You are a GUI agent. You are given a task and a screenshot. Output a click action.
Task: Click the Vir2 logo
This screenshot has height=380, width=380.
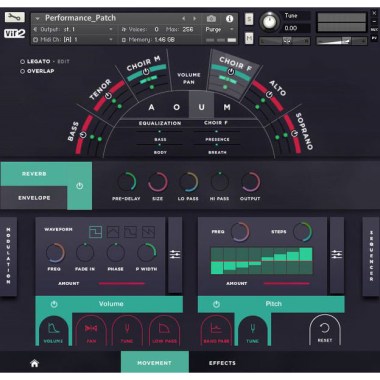(14, 33)
